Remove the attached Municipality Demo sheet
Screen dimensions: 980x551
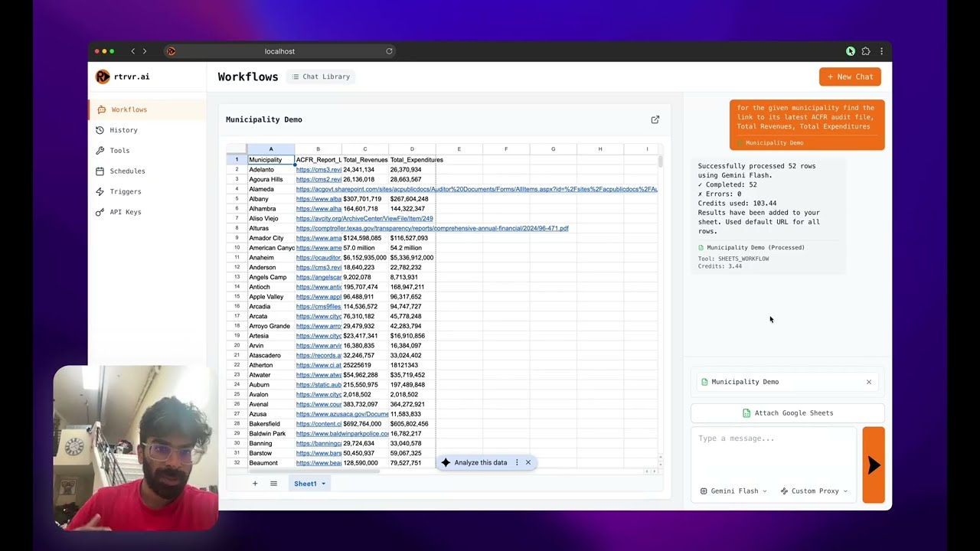pos(868,382)
